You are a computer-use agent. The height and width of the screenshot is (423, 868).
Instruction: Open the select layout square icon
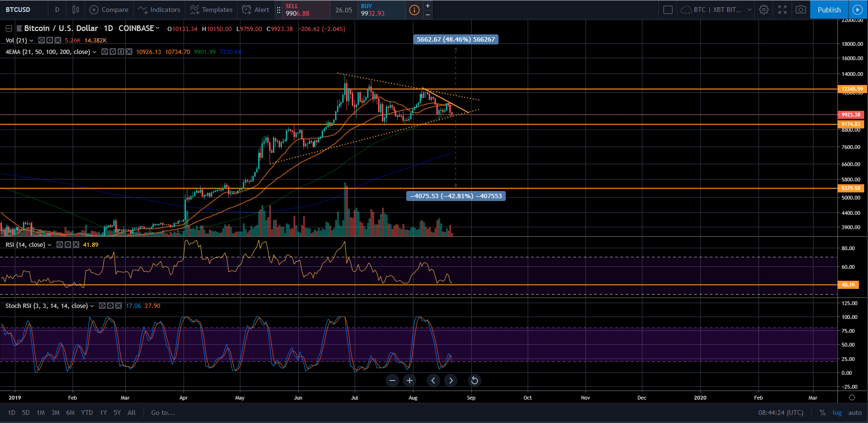pos(668,10)
